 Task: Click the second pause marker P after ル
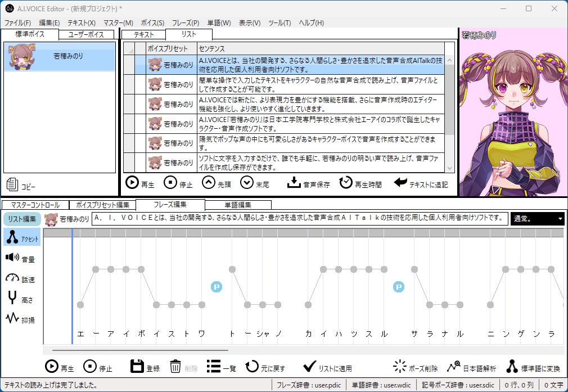pyautogui.click(x=399, y=287)
